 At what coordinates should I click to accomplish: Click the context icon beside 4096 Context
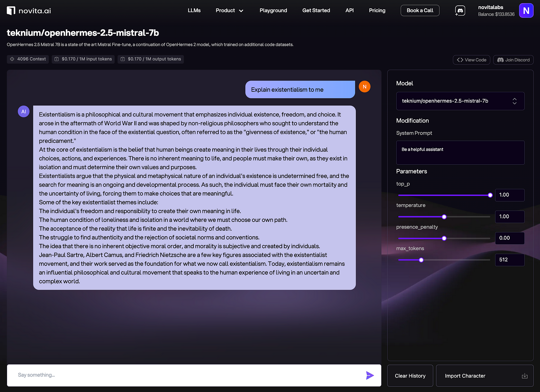[x=12, y=59]
